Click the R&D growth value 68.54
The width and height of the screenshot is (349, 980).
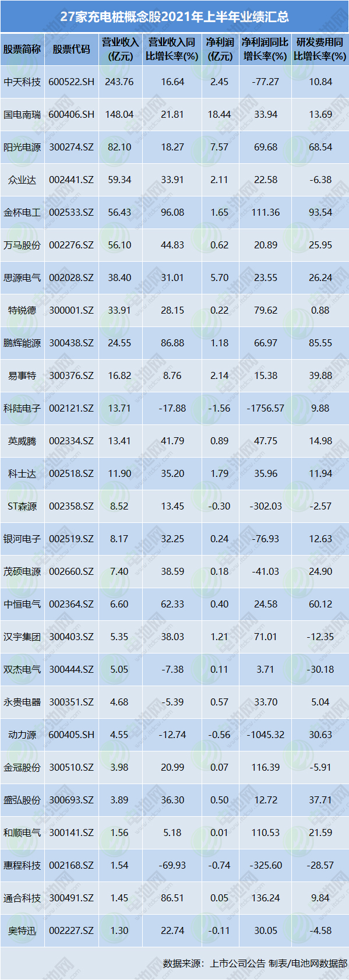(320, 147)
